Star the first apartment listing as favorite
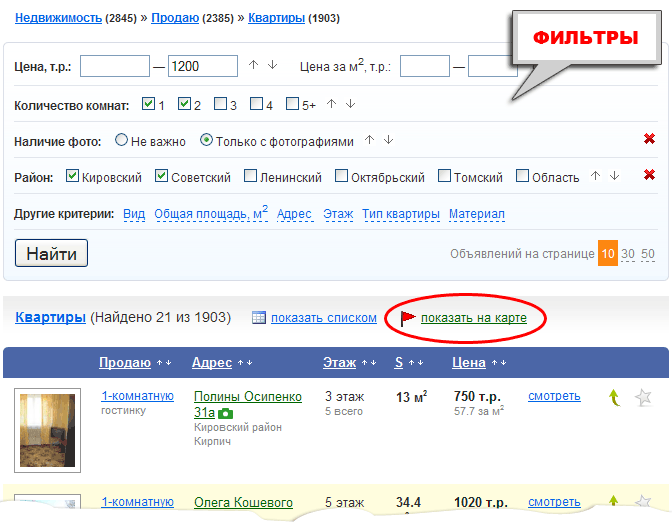The image size is (672, 523). [643, 398]
